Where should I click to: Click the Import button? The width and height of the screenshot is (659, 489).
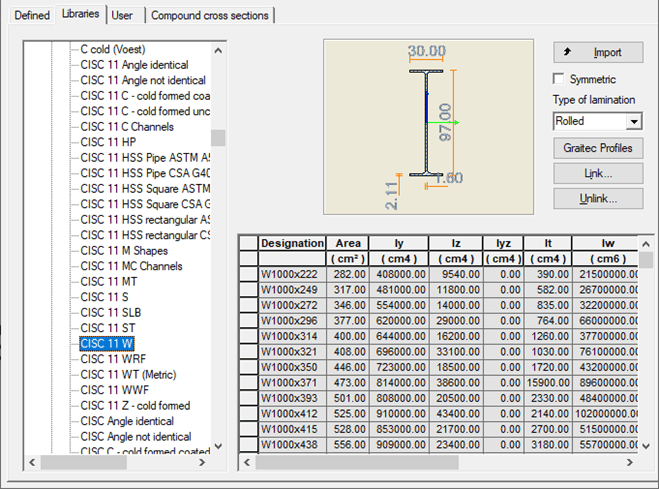click(x=597, y=52)
